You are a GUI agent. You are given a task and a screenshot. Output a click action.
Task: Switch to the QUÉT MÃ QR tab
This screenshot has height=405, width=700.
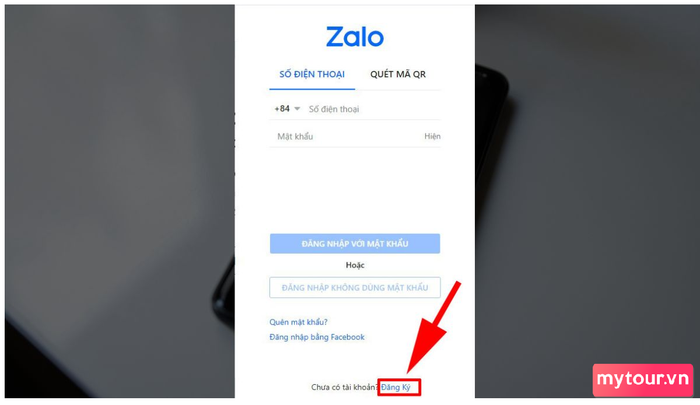[x=398, y=75]
